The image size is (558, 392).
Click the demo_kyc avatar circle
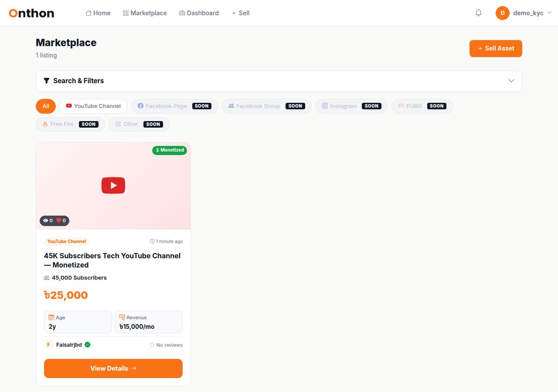point(503,13)
